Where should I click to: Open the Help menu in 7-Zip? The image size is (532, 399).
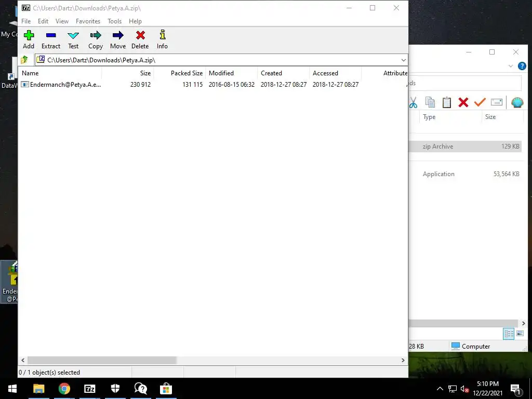(135, 21)
